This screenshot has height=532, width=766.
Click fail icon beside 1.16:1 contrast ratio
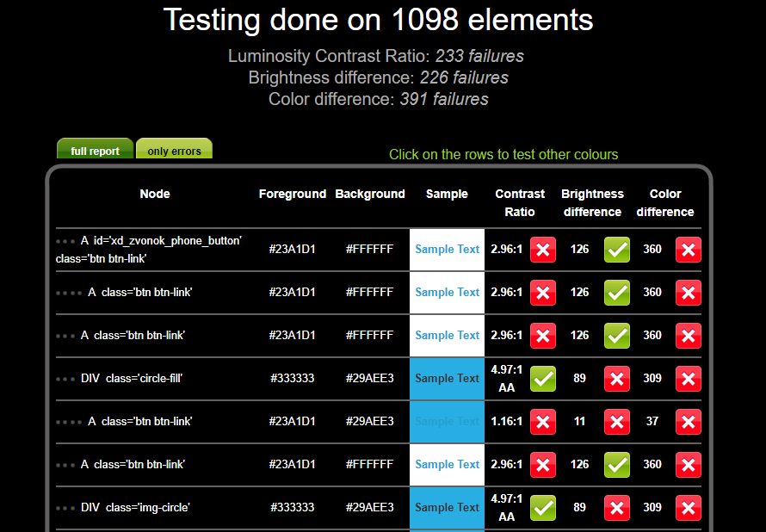tap(543, 422)
